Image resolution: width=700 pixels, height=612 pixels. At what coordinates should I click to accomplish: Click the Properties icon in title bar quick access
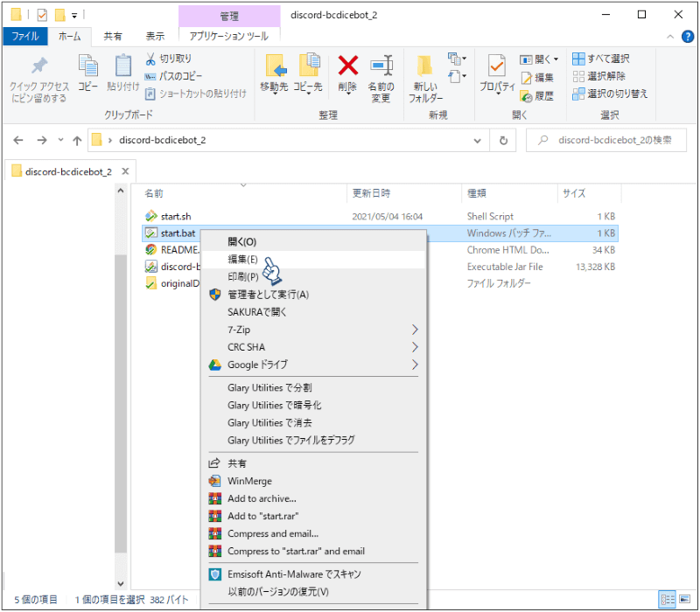[x=42, y=15]
